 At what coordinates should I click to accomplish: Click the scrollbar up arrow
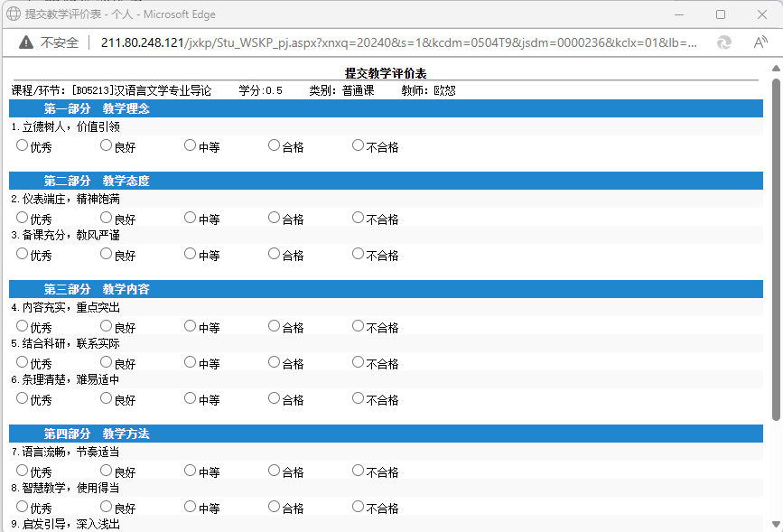(776, 70)
